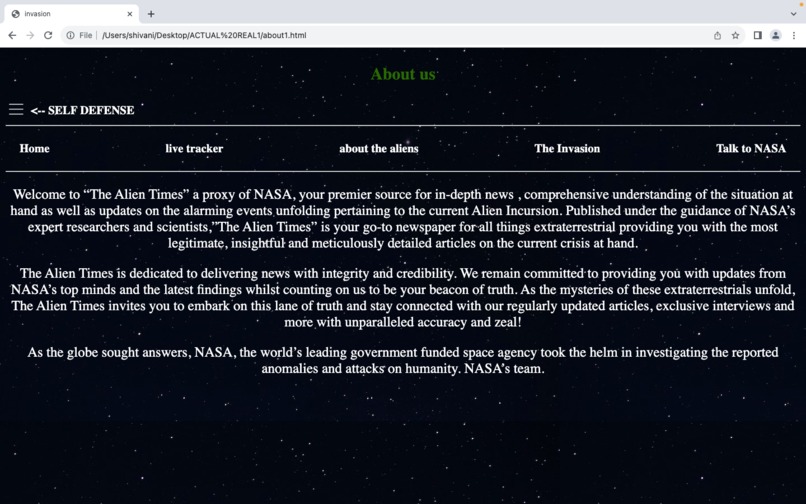The image size is (806, 504).
Task: Open The Invasion page link
Action: point(567,149)
